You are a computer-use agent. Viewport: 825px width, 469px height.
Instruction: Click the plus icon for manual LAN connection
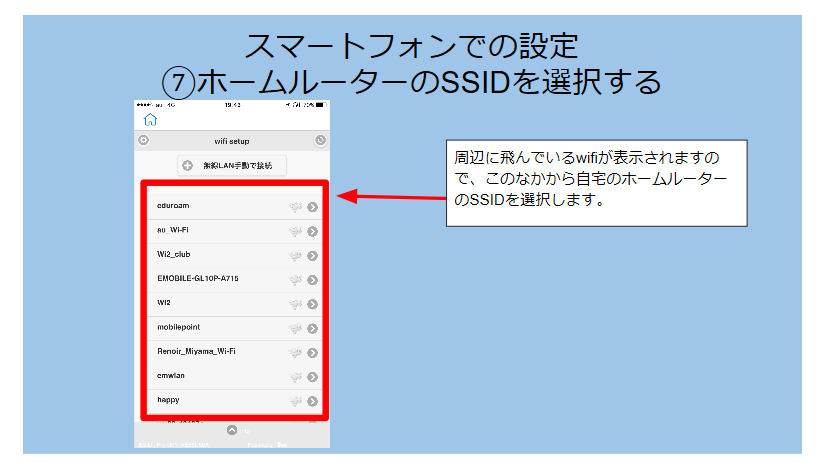[x=187, y=165]
